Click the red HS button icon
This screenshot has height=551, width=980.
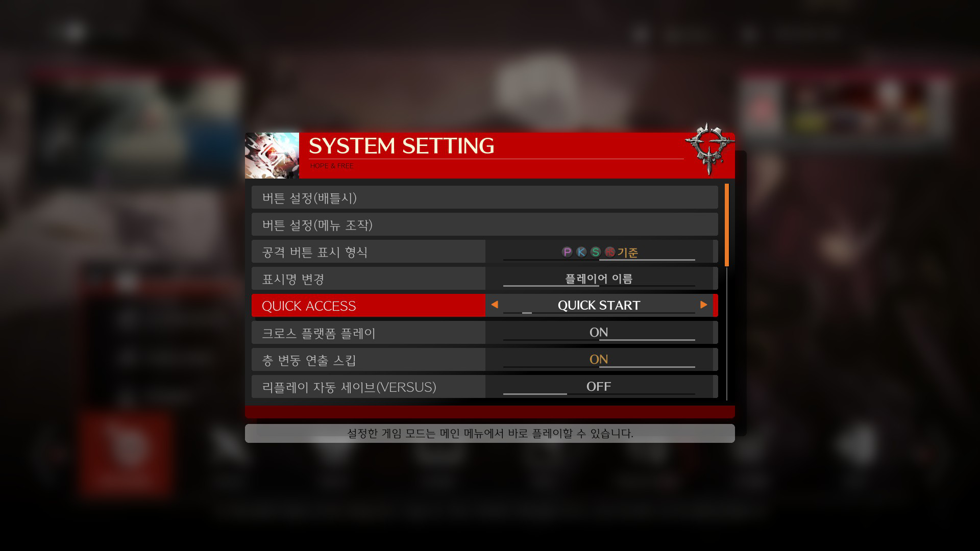tap(610, 252)
